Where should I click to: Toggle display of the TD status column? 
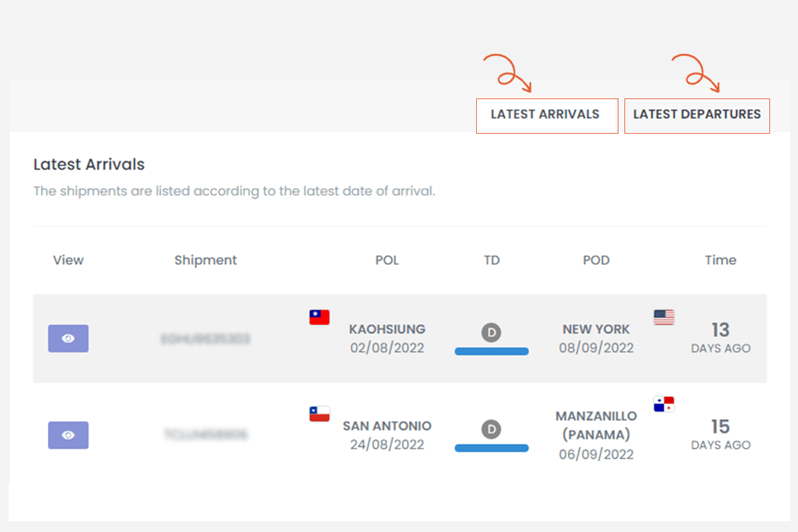491,260
